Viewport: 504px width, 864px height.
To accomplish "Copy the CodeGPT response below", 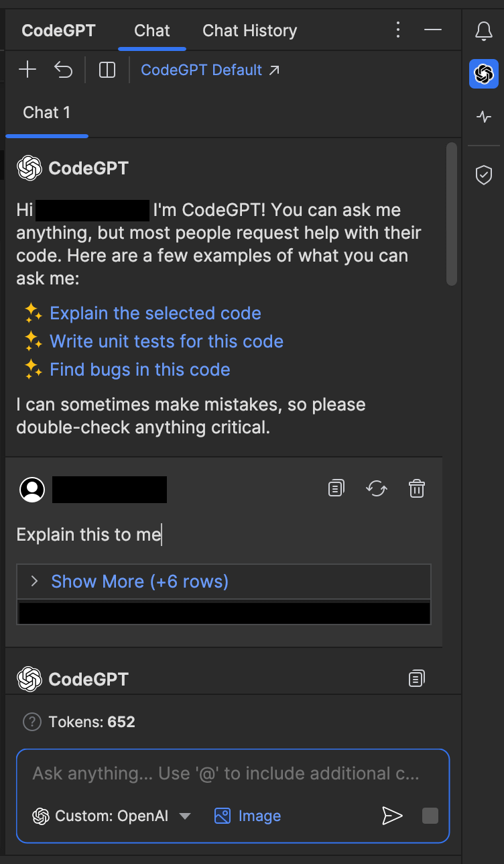I will tap(417, 679).
